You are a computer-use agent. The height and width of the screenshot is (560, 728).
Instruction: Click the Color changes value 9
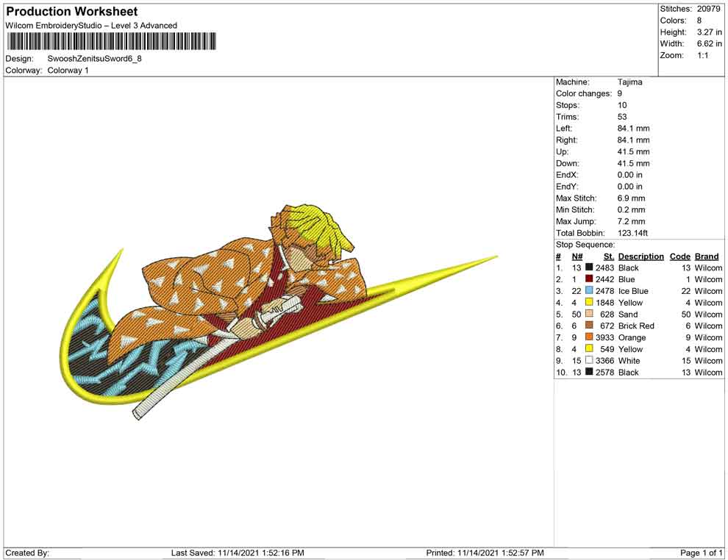tap(619, 94)
